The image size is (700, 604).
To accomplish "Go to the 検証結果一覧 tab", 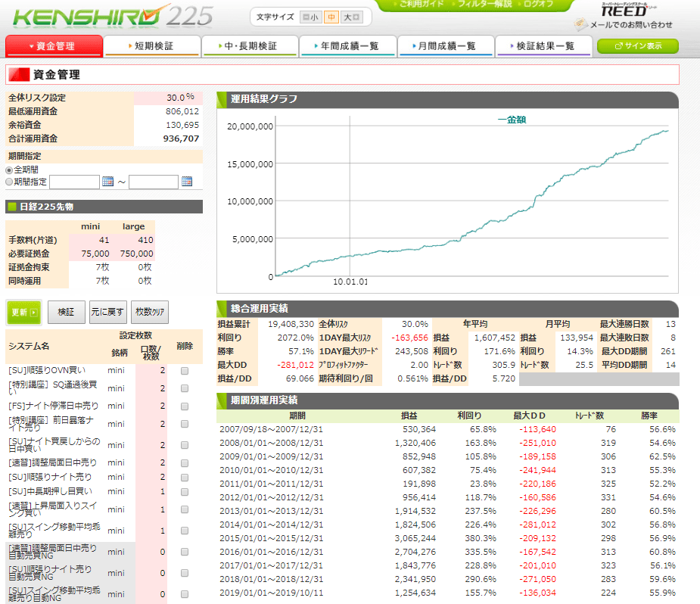I will 544,46.
